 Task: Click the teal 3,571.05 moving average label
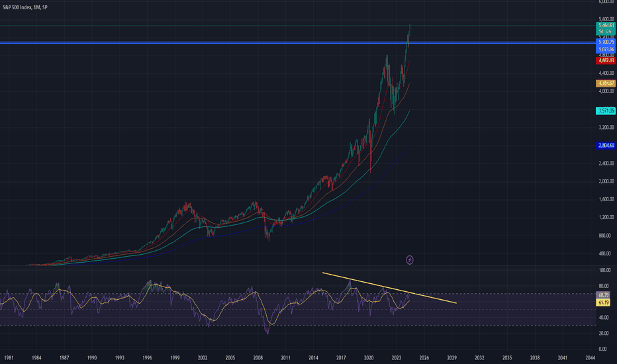[606, 111]
